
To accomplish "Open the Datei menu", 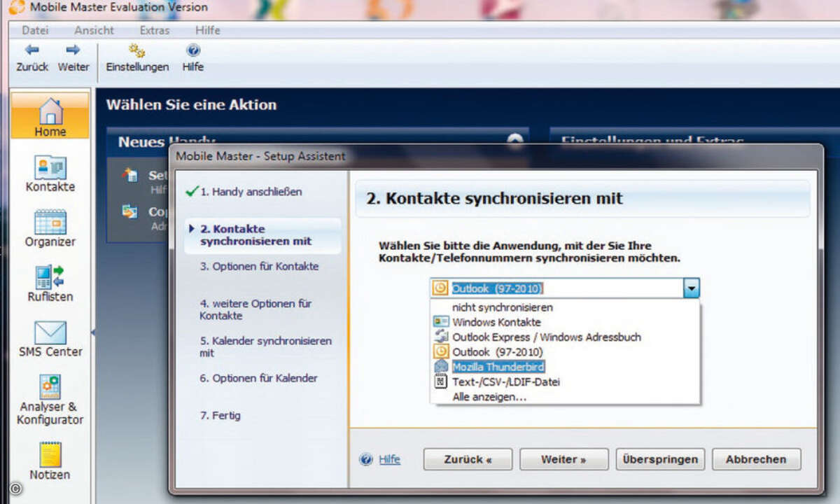I will click(35, 30).
